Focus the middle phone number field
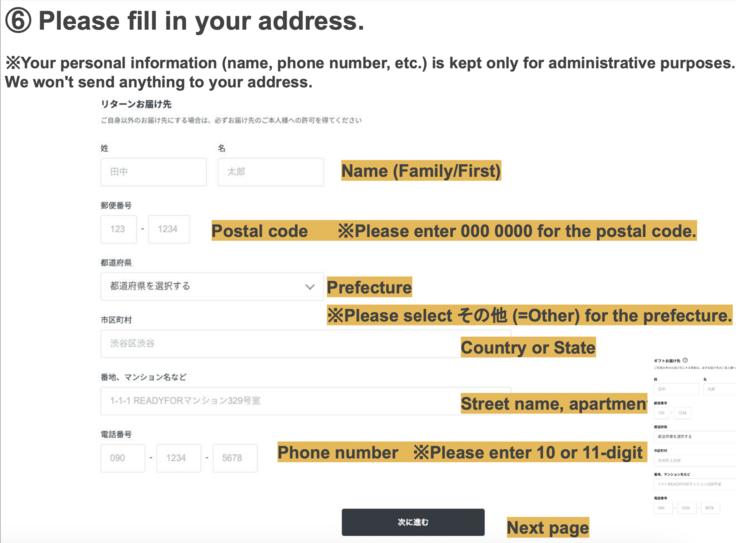736x543 pixels. (179, 458)
